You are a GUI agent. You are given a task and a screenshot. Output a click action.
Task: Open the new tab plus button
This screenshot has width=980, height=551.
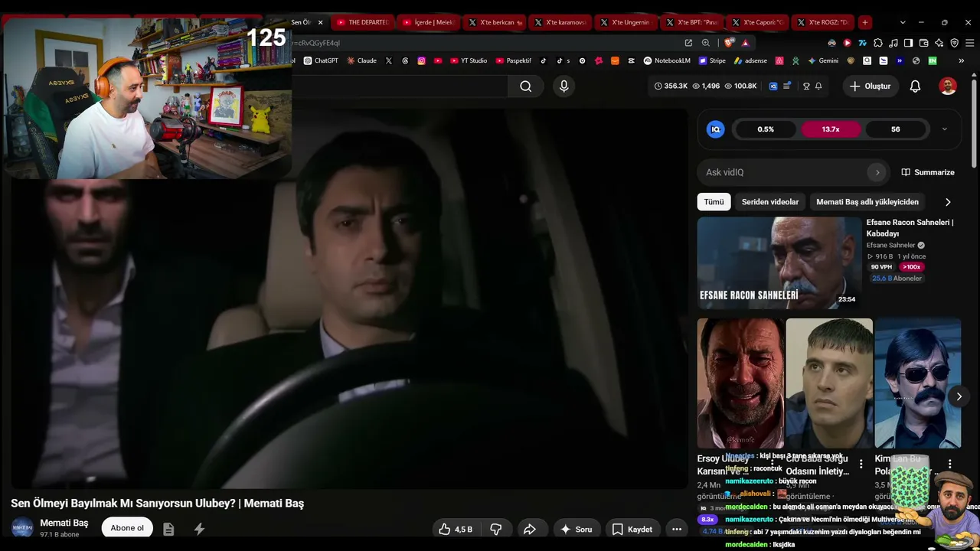(x=864, y=22)
